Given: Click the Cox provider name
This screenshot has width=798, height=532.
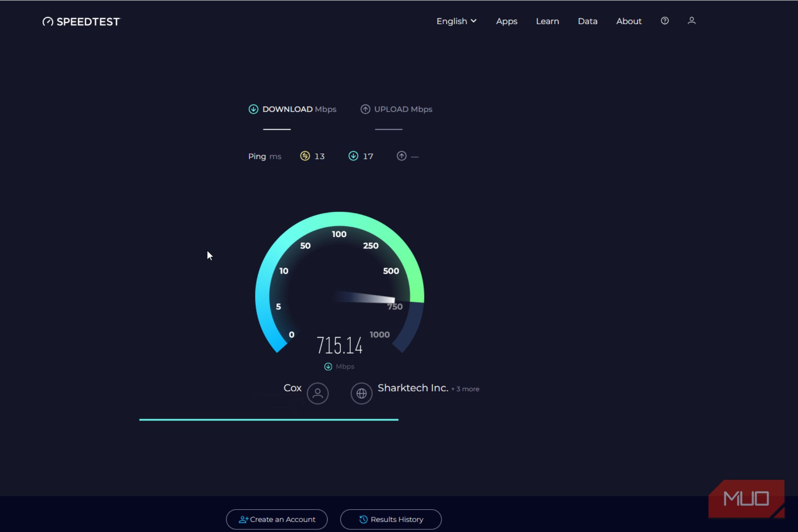Looking at the screenshot, I should 292,388.
